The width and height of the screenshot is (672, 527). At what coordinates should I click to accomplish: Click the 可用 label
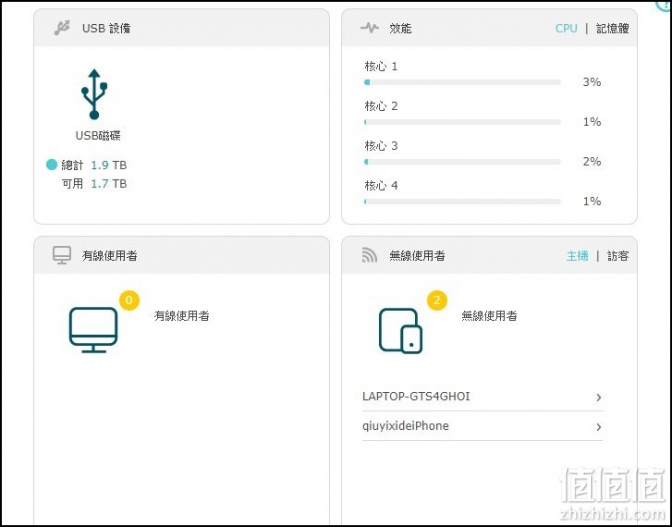coord(72,184)
